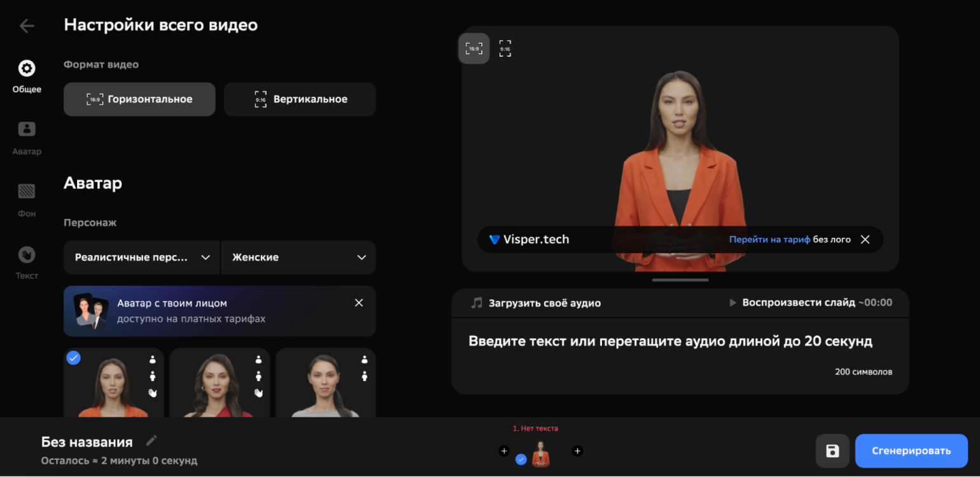Select the Горизонтальное video format

coord(139,99)
